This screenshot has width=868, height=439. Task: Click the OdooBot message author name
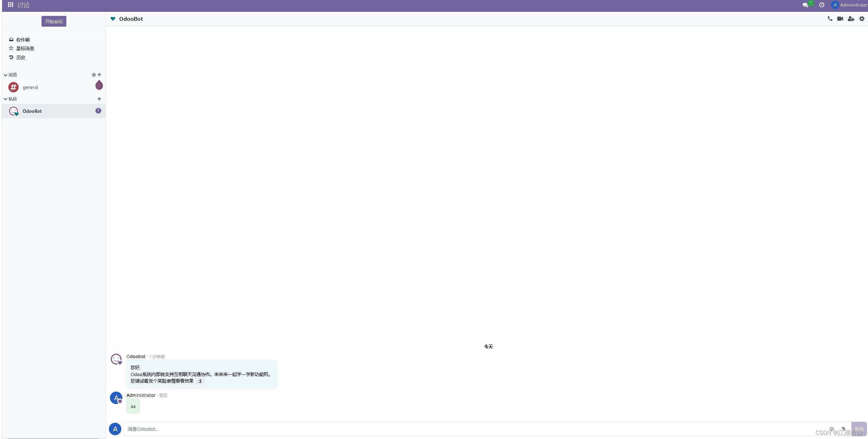(136, 356)
